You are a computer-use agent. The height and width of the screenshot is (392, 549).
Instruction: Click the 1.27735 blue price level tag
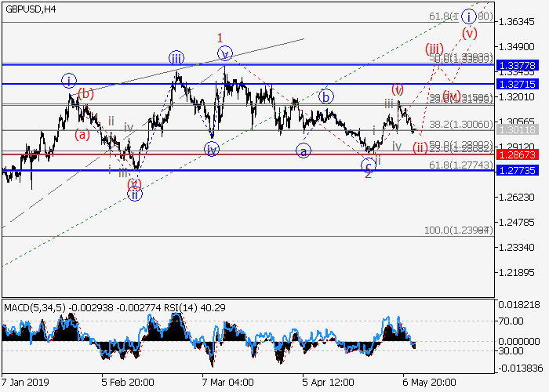pyautogui.click(x=521, y=170)
